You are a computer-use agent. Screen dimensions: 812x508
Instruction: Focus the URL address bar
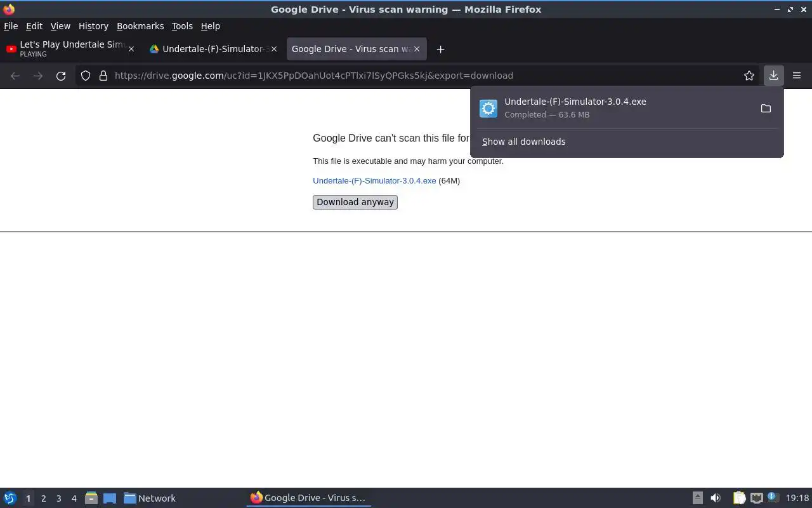tap(419, 76)
